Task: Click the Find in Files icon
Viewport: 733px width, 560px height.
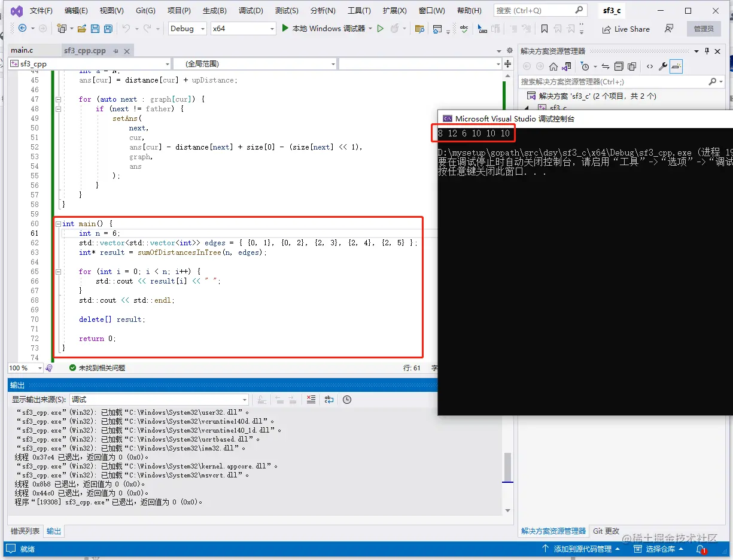Action: coord(419,28)
